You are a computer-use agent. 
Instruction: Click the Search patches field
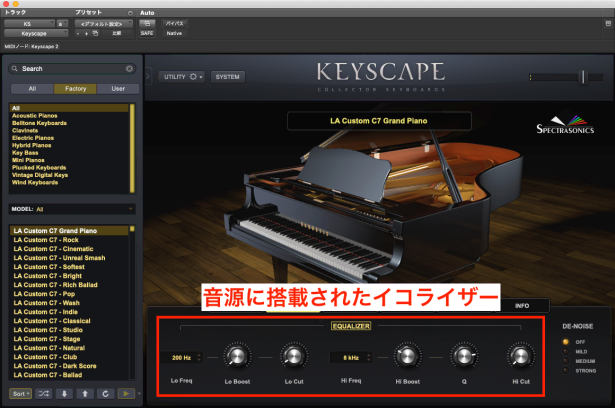pos(72,69)
